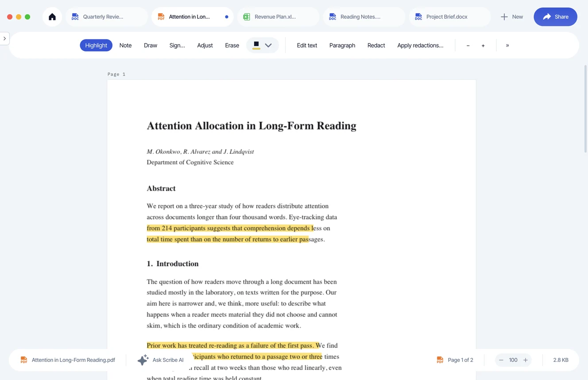Open the Sign... tool

point(177,45)
